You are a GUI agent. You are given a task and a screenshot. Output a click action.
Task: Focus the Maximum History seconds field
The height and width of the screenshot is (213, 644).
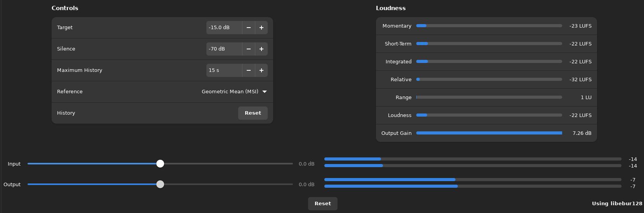click(x=224, y=70)
